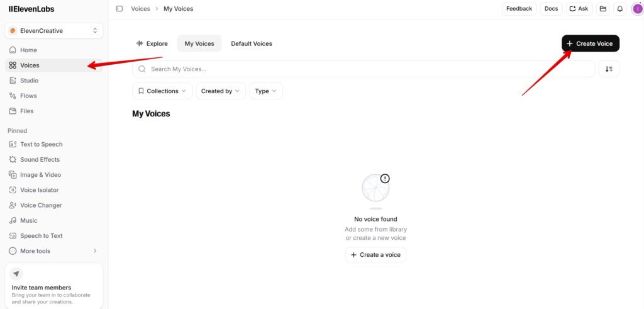This screenshot has width=644, height=309.
Task: Click the Text to Speech icon
Action: click(13, 144)
